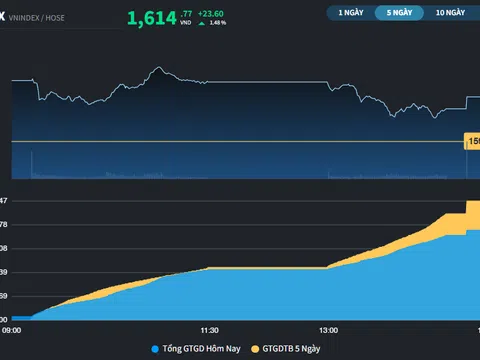Click the 09:00 time axis label
The height and width of the screenshot is (360, 480).
click(x=12, y=330)
